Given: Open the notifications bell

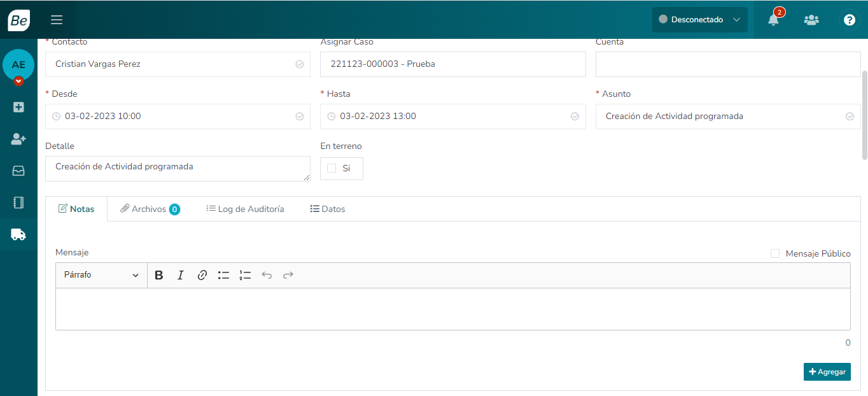Looking at the screenshot, I should [773, 20].
